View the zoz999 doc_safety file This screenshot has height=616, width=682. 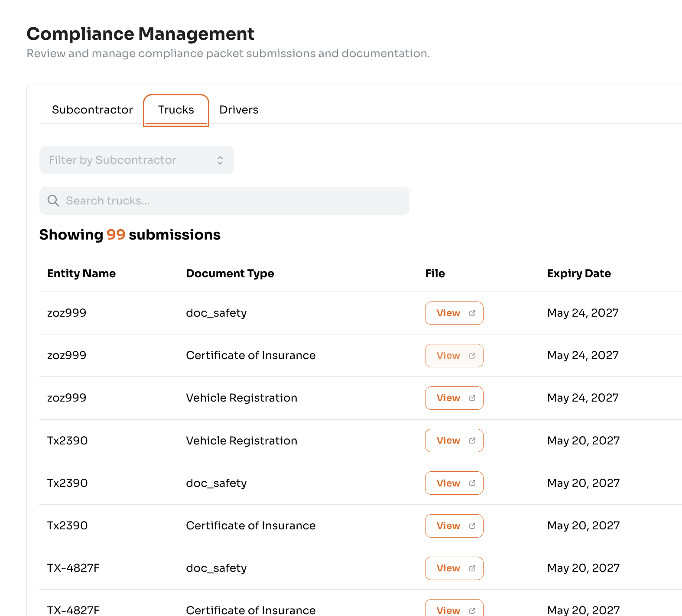454,313
